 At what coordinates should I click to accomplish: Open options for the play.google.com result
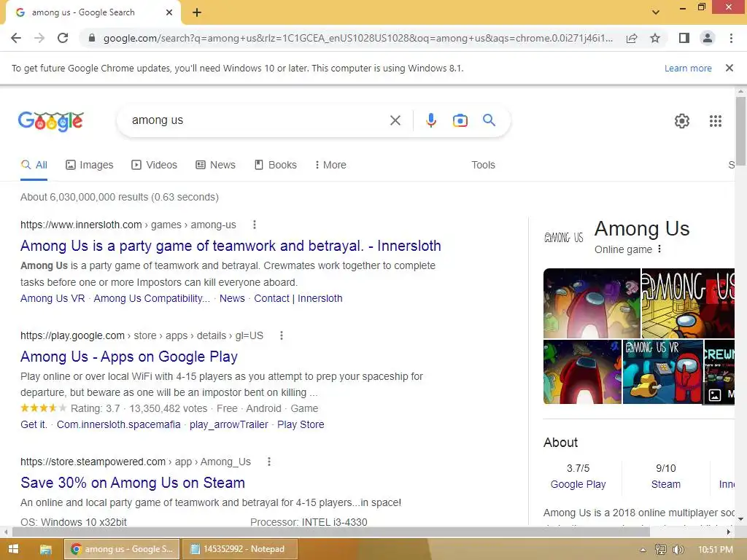[x=282, y=335]
